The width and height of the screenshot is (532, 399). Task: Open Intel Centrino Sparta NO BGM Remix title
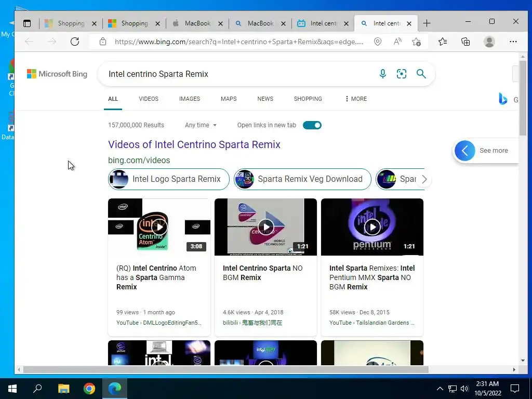click(x=262, y=273)
